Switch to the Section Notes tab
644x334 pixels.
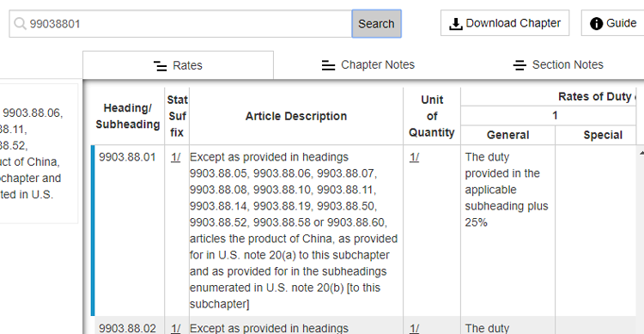coord(558,65)
